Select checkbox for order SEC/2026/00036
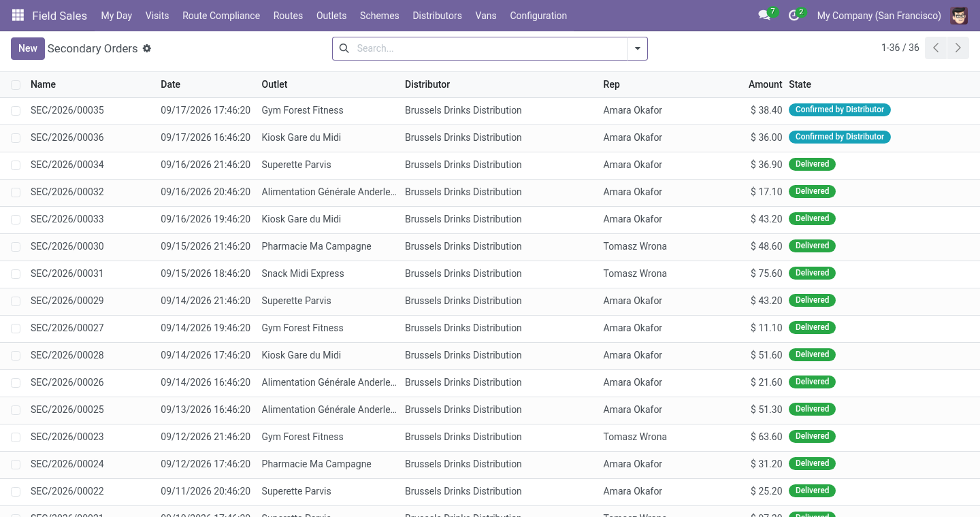980x517 pixels. click(x=16, y=138)
